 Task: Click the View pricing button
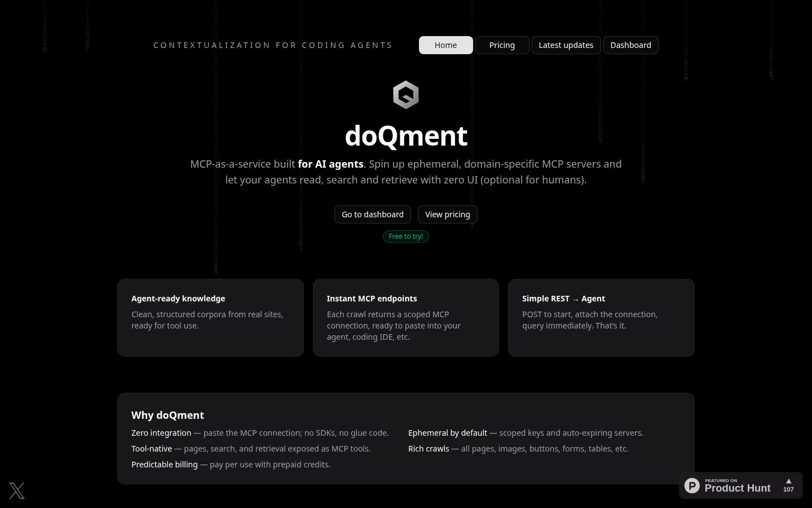click(x=448, y=214)
